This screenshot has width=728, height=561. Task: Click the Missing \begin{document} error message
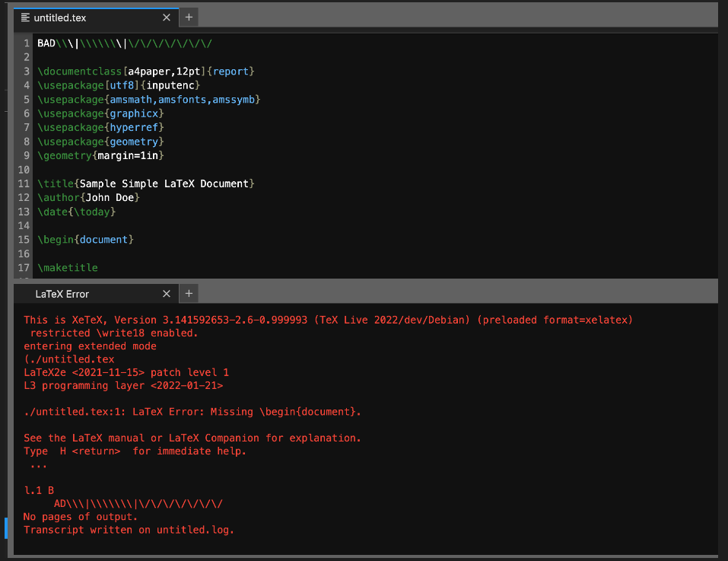click(192, 412)
